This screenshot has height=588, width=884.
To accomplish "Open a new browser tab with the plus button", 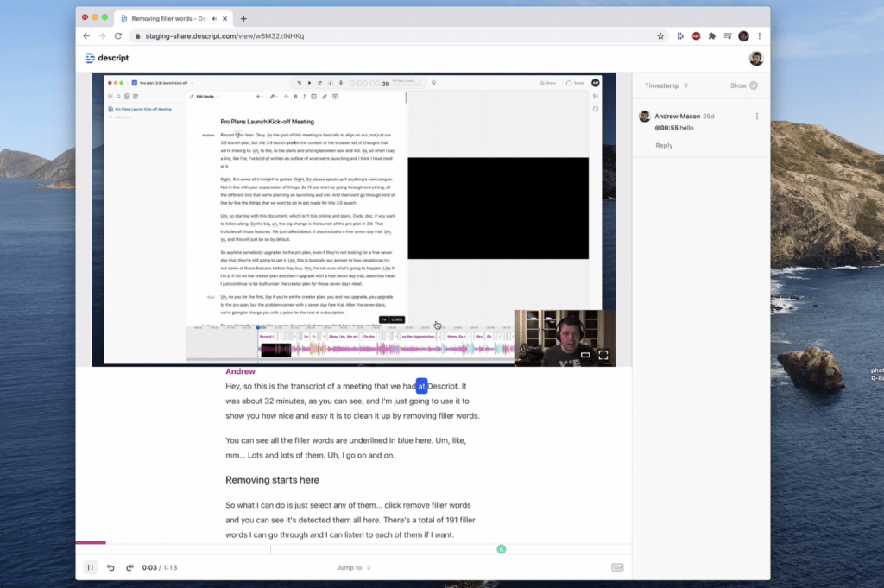I will pyautogui.click(x=243, y=19).
